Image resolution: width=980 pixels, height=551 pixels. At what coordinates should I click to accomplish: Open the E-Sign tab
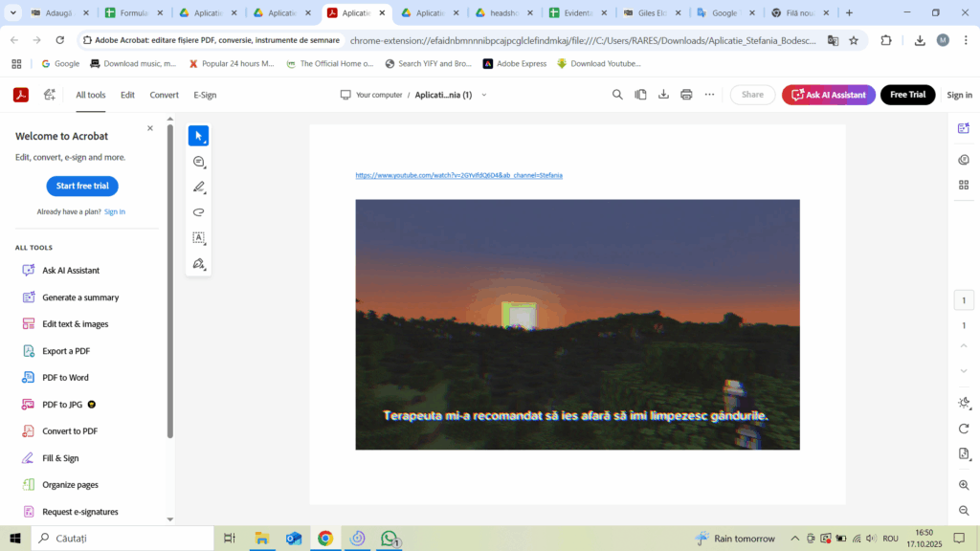coord(205,95)
